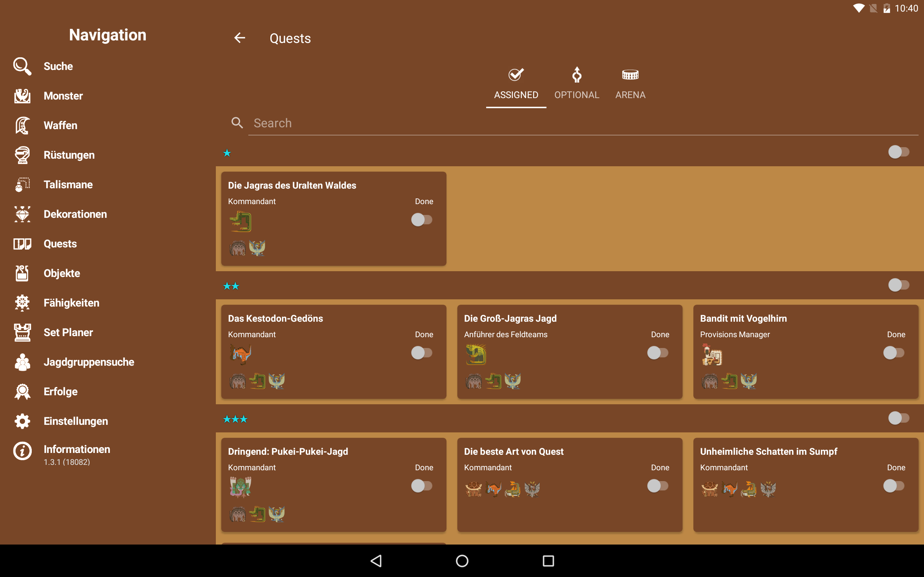
Task: Switch to the OPTIONAL tab
Action: (x=576, y=84)
